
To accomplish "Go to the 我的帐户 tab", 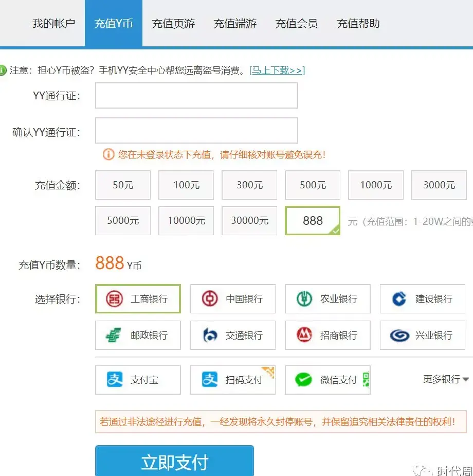I will pos(53,23).
